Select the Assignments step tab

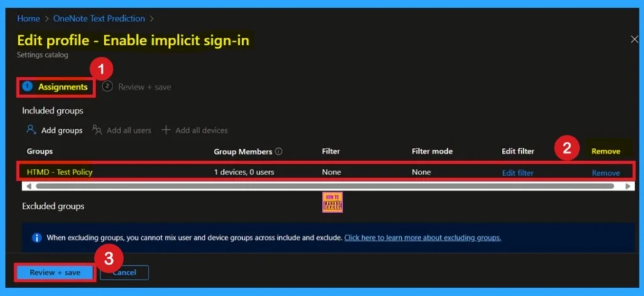tap(56, 87)
